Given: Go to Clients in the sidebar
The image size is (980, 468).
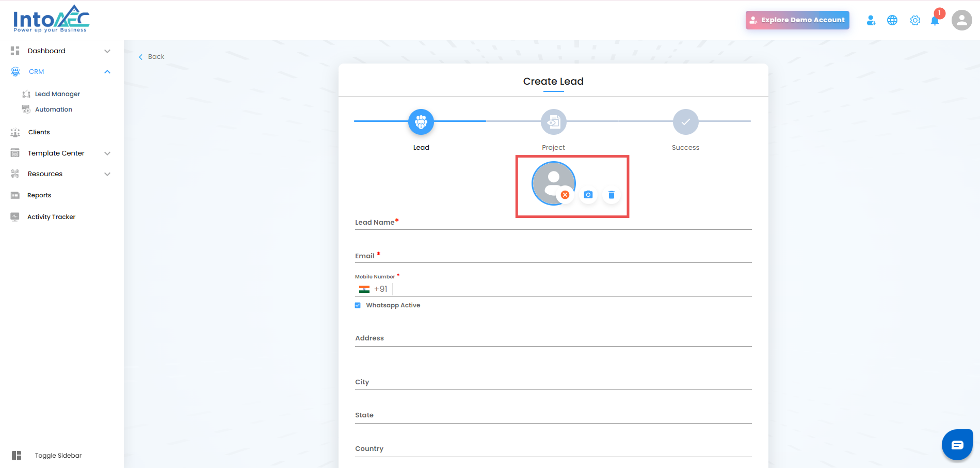Looking at the screenshot, I should point(39,132).
